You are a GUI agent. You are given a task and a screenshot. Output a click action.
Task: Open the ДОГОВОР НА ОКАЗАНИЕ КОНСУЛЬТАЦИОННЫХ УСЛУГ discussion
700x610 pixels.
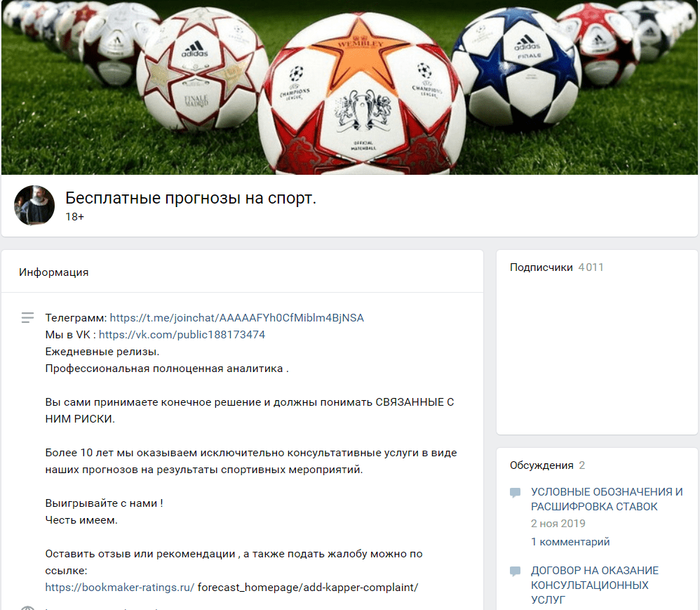pyautogui.click(x=595, y=585)
